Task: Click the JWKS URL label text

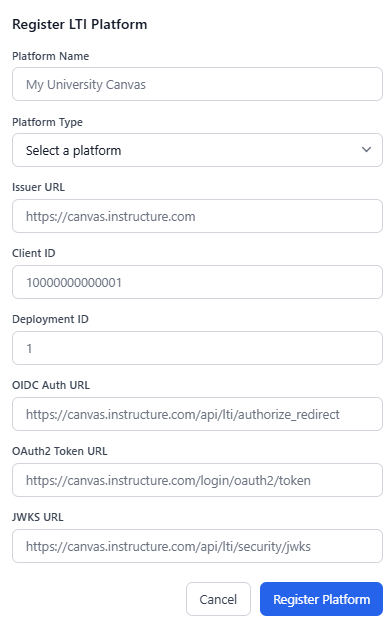Action: [x=38, y=517]
